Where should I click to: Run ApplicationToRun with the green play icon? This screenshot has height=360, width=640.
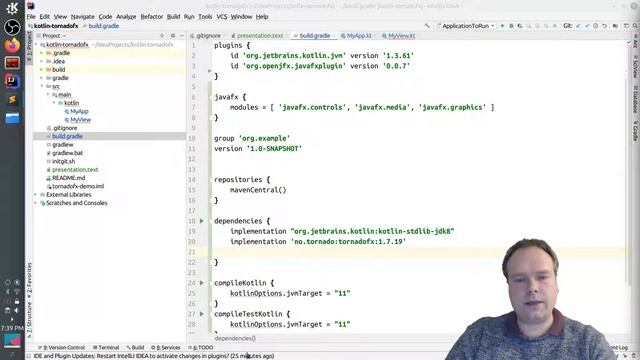pos(502,26)
